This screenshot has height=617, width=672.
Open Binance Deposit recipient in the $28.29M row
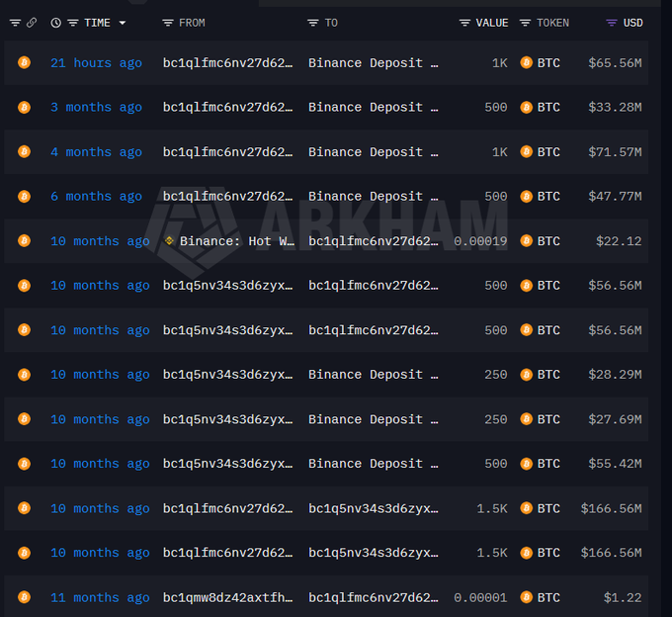(x=374, y=375)
